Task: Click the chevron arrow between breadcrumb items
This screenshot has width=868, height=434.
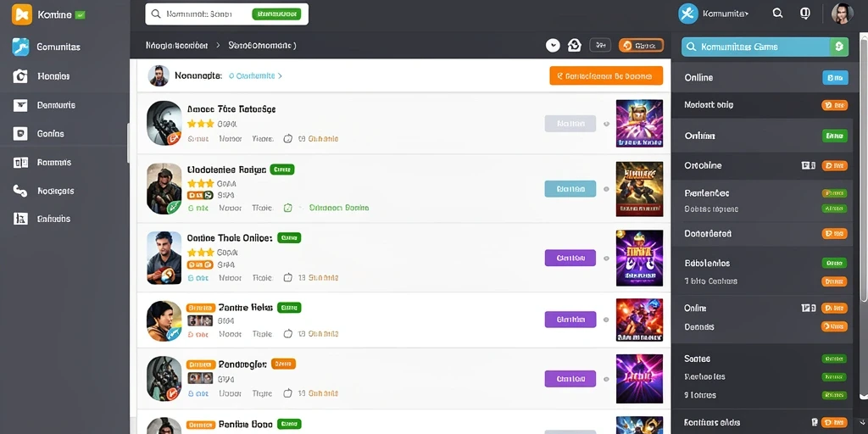Action: pyautogui.click(x=218, y=46)
